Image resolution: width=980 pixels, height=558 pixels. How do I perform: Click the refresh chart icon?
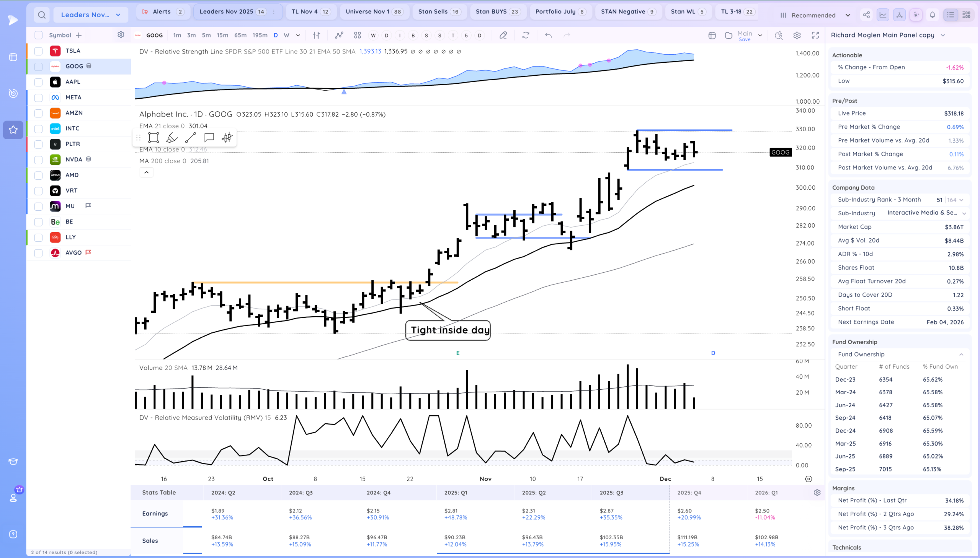(x=526, y=35)
